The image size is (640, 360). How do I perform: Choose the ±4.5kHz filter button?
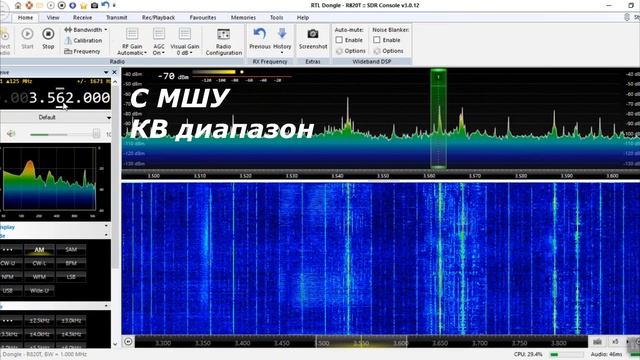point(71,334)
